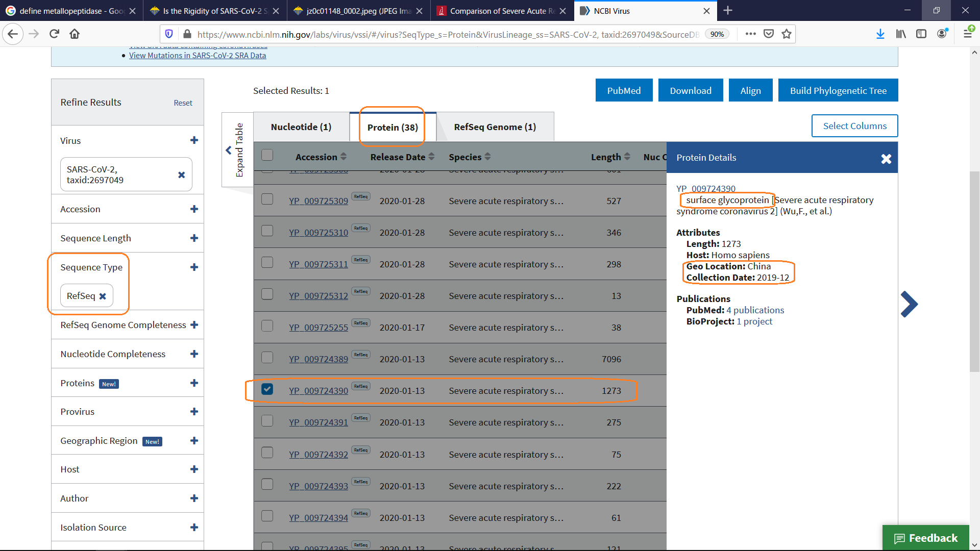Remove the RefSeq sequence type filter

(x=103, y=296)
